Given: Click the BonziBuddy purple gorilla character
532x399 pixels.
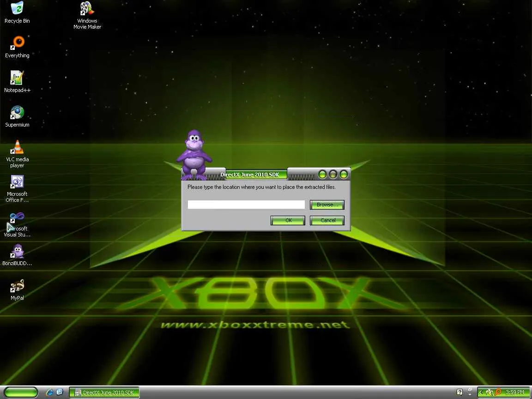Looking at the screenshot, I should [x=194, y=155].
